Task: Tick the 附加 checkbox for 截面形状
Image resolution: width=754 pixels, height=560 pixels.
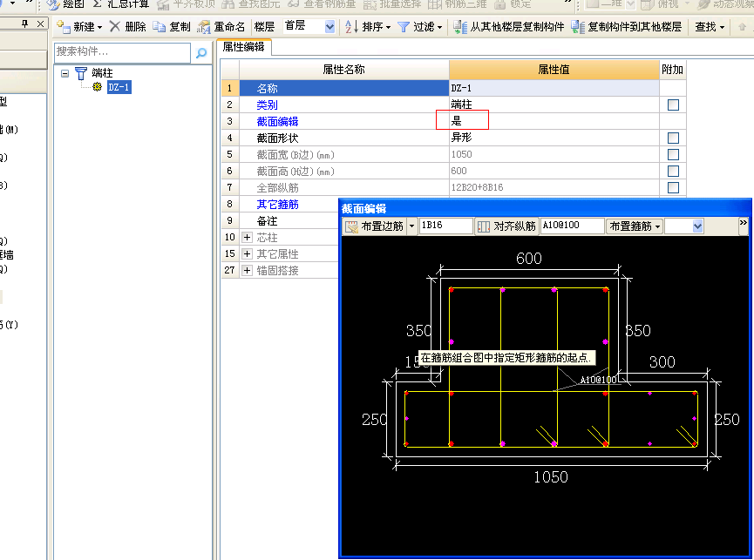Action: point(673,138)
